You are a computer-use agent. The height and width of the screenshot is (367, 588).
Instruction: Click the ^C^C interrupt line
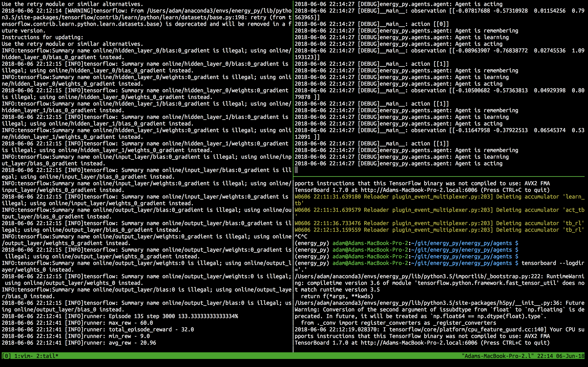pos(301,236)
